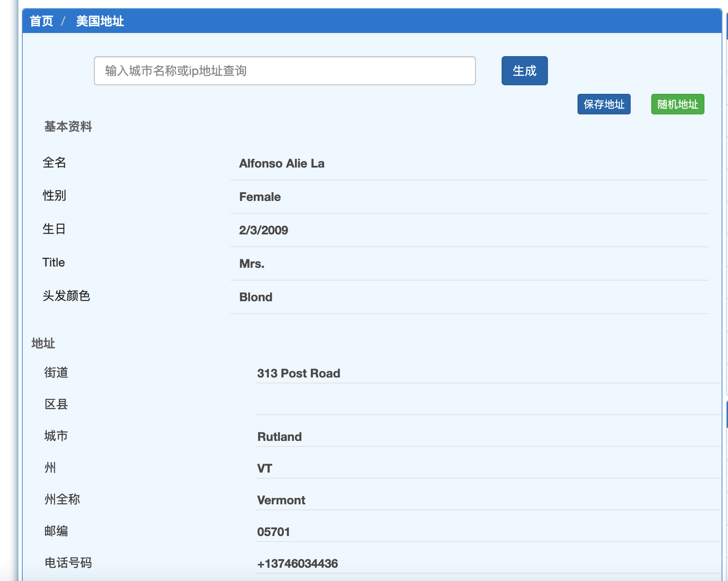Click the 地址 section heading

pyautogui.click(x=43, y=344)
